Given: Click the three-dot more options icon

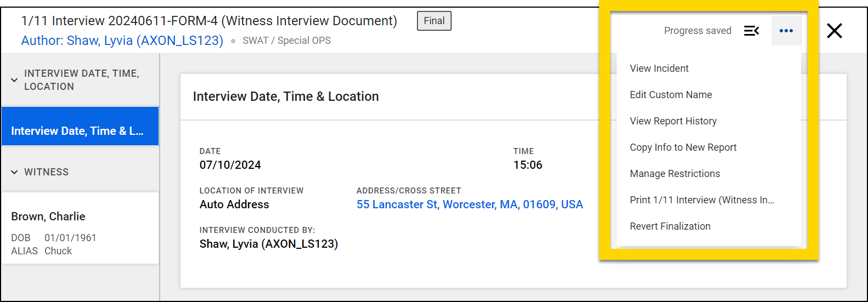Looking at the screenshot, I should [786, 31].
